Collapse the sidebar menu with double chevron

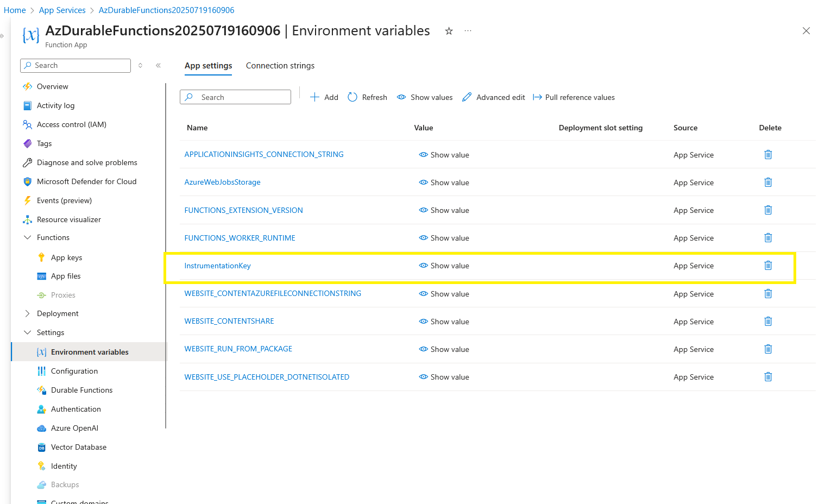click(158, 65)
